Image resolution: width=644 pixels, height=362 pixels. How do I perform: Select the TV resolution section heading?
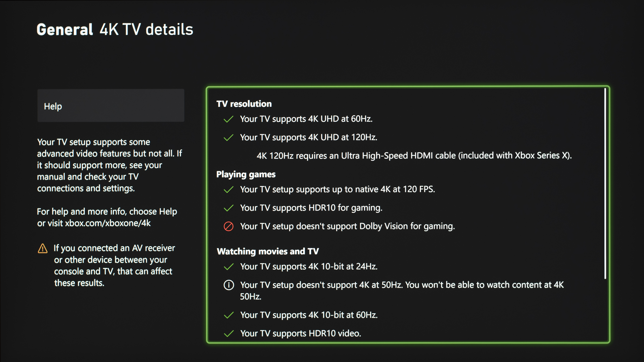tap(244, 104)
